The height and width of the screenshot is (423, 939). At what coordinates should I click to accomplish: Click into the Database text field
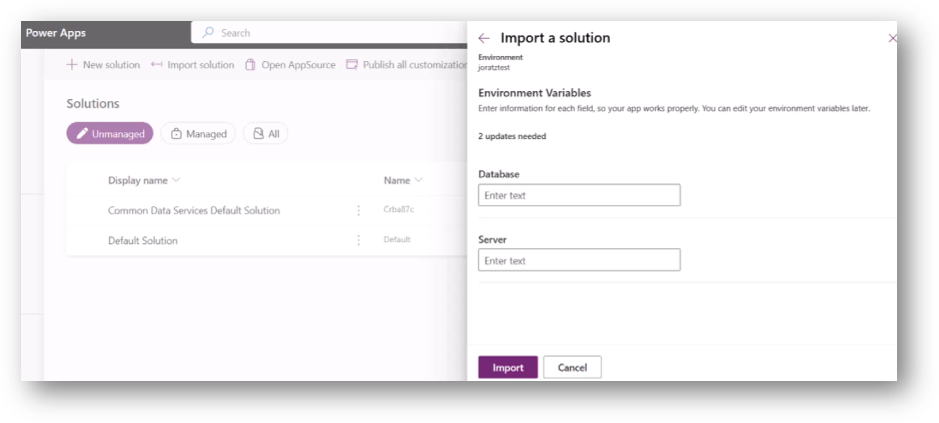[x=579, y=195]
